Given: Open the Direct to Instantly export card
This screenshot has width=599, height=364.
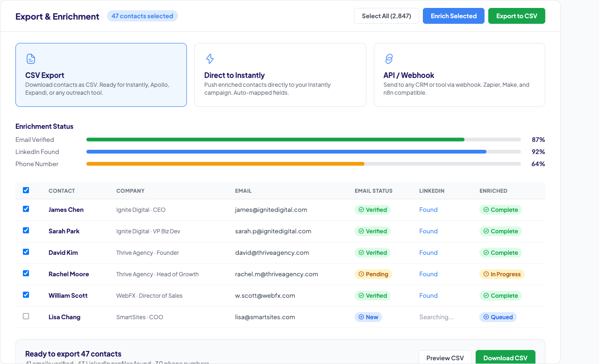Looking at the screenshot, I should point(280,75).
